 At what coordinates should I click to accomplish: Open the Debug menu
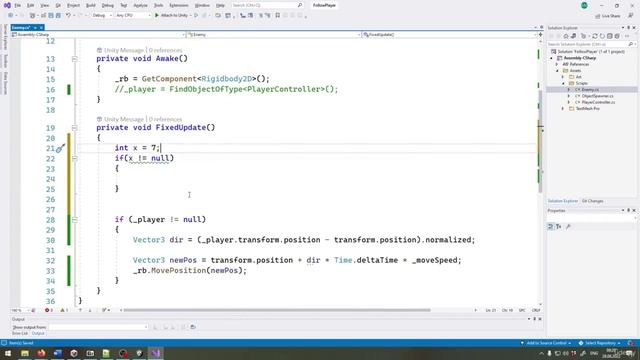click(108, 5)
